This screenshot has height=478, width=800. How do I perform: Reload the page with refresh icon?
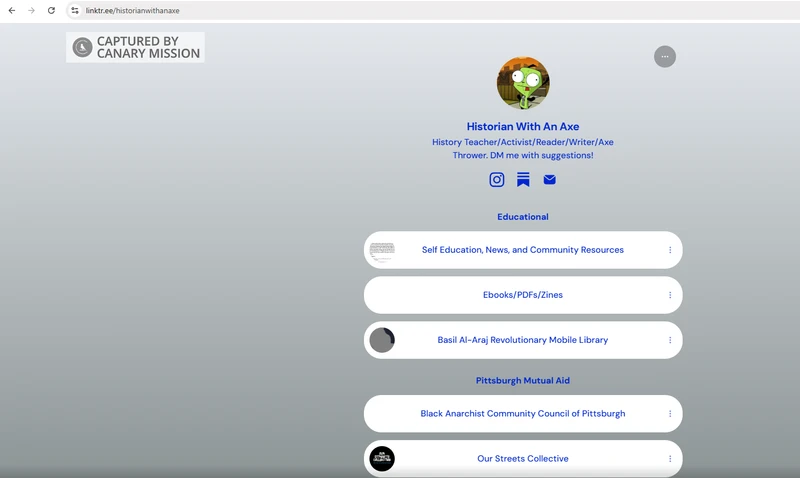(x=51, y=10)
